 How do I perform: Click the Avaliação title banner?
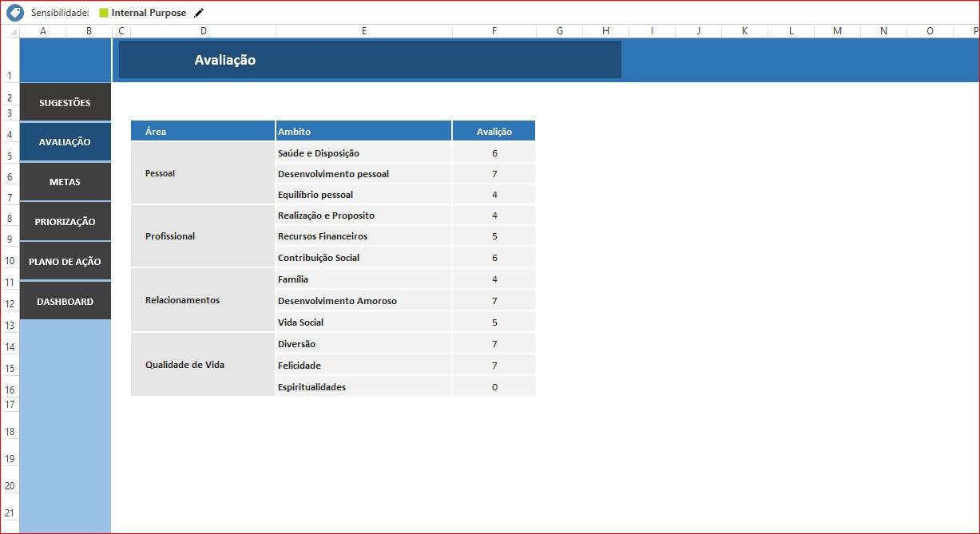point(370,60)
